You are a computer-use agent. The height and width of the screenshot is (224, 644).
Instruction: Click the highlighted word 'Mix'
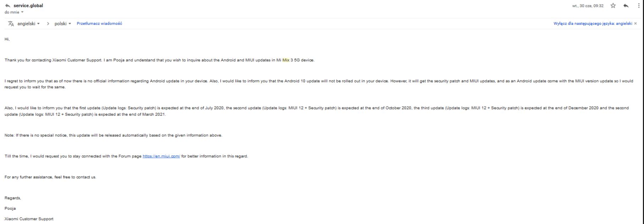coord(286,60)
